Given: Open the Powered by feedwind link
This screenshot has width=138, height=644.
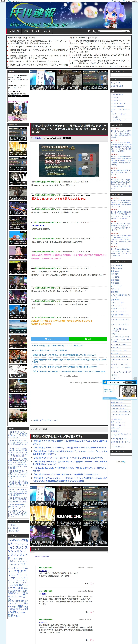Looking at the screenshot, I should (x=69, y=376).
